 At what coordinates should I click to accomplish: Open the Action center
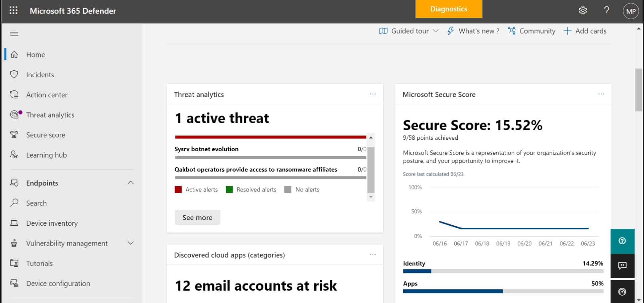tap(47, 94)
